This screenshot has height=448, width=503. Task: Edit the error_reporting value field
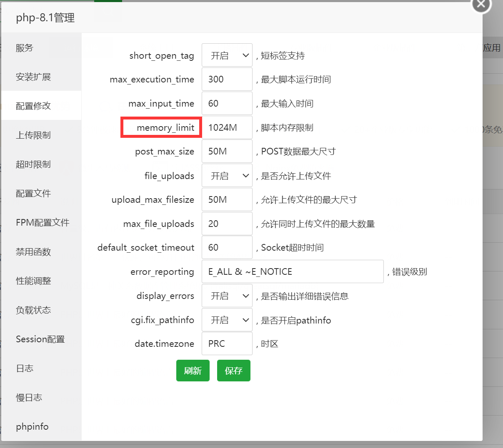(x=292, y=271)
